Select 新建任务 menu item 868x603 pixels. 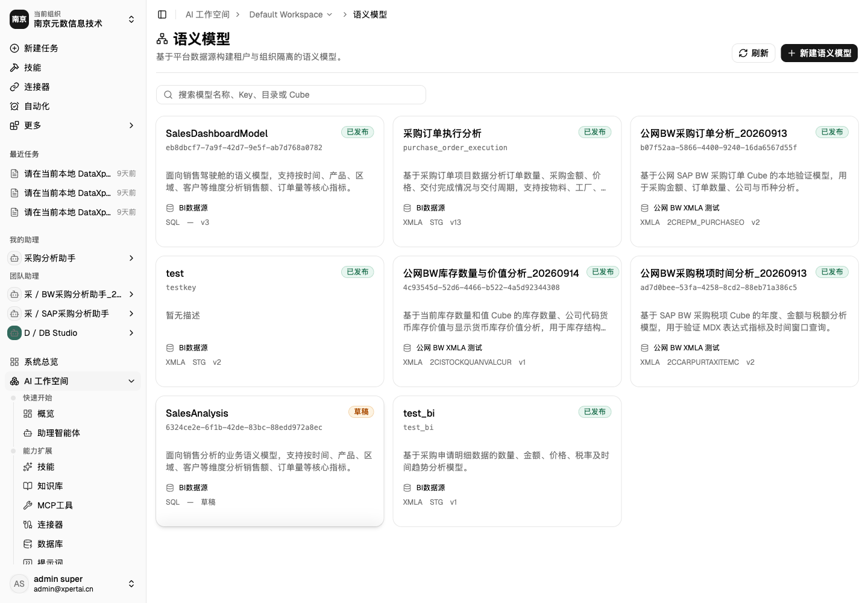[x=73, y=48]
